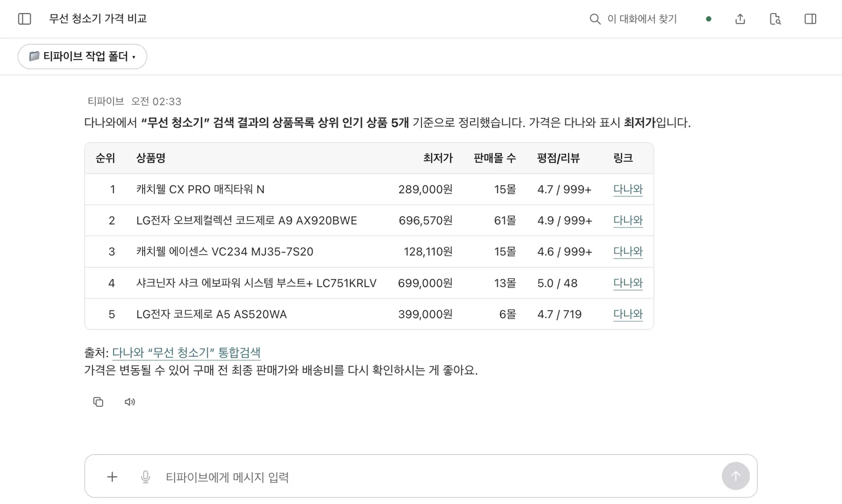Click the green status dot indicator

coord(708,19)
